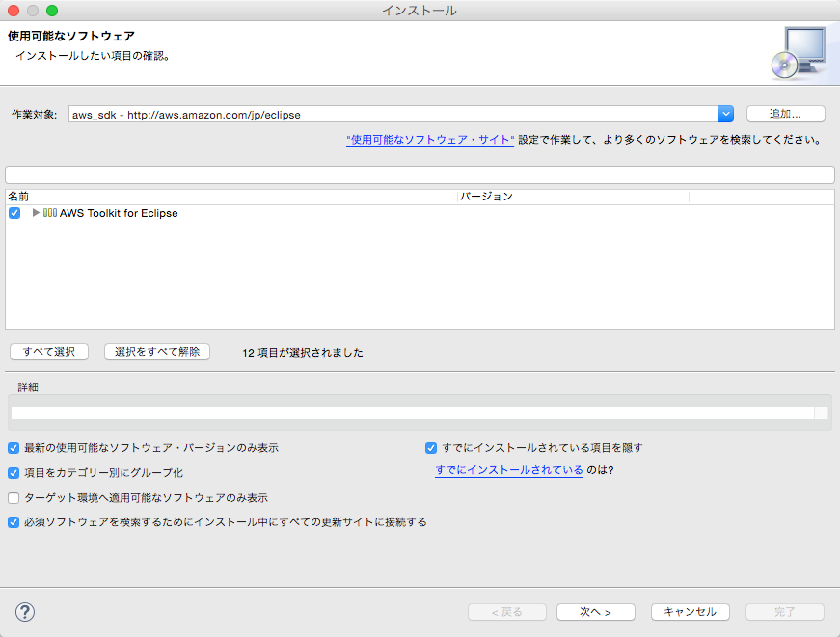The height and width of the screenshot is (637, 840).
Task: Open the 使用可能なソフトウェア・サイト link
Action: [x=430, y=140]
